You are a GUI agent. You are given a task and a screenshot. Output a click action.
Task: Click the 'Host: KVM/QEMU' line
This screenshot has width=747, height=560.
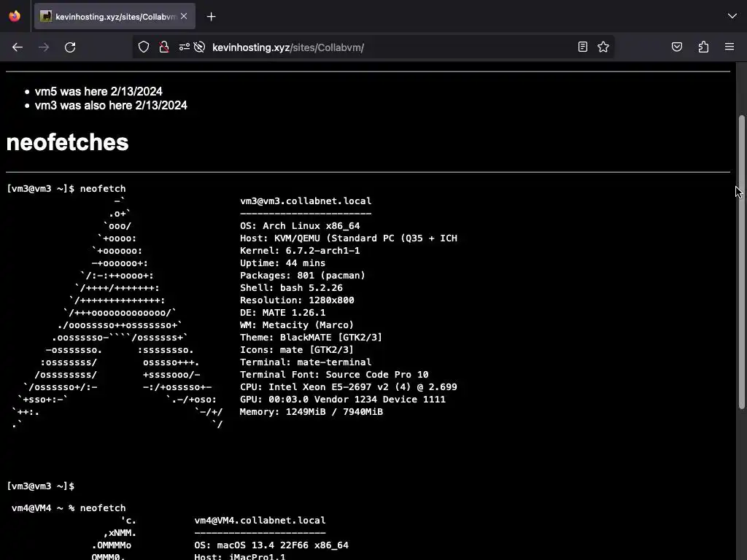(349, 238)
